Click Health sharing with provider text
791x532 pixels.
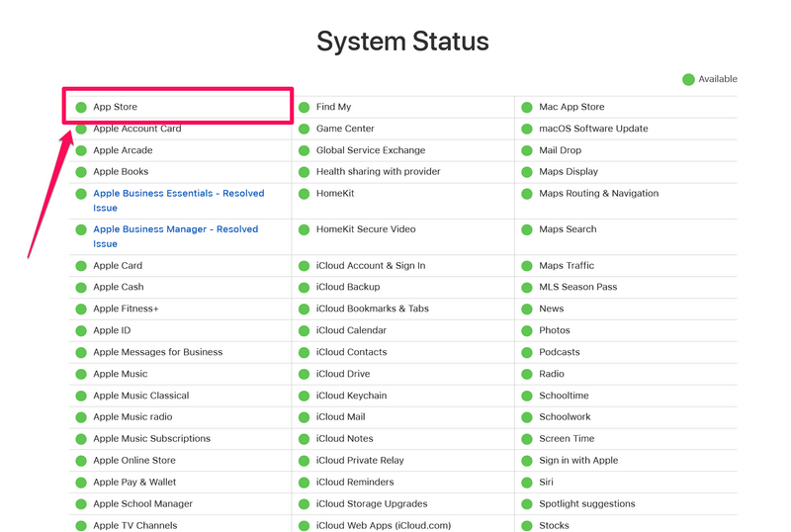point(379,171)
